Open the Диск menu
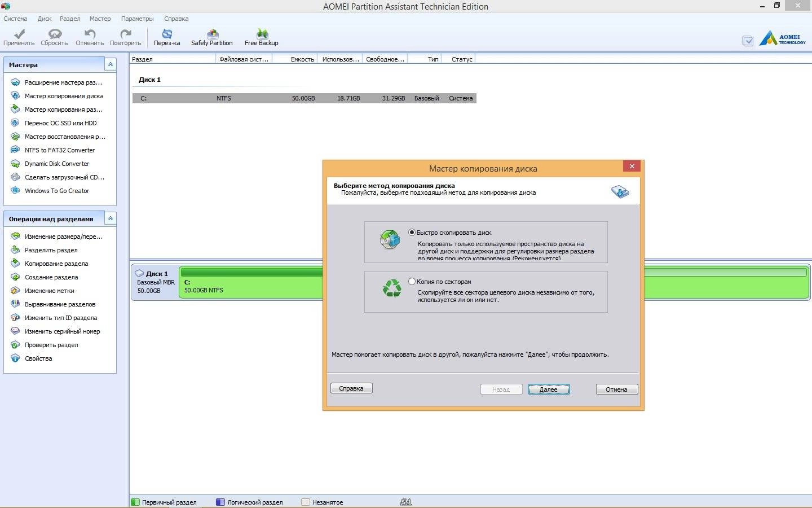Screen dimensions: 812x508 (45, 19)
